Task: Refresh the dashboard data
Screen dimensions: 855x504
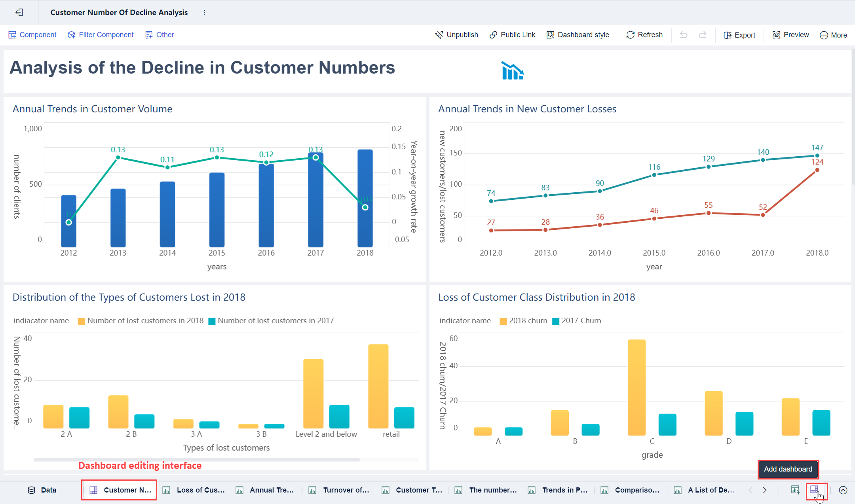Action: click(x=644, y=35)
